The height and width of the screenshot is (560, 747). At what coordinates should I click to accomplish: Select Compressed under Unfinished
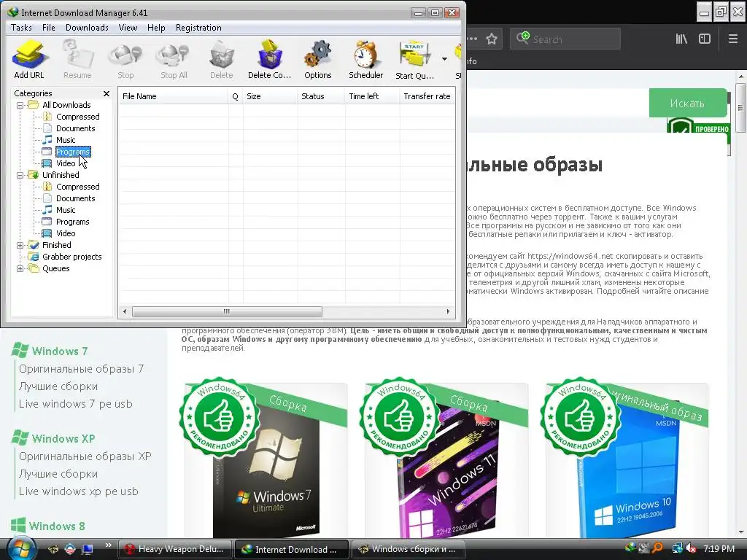[77, 187]
